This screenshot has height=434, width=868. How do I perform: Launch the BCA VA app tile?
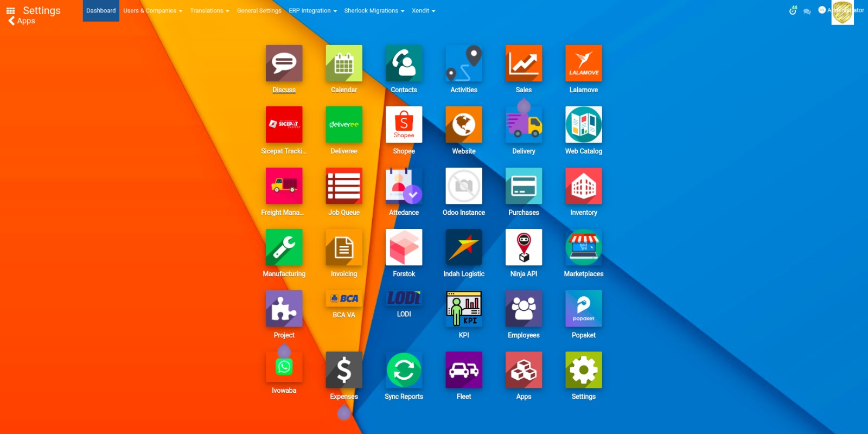click(x=344, y=298)
